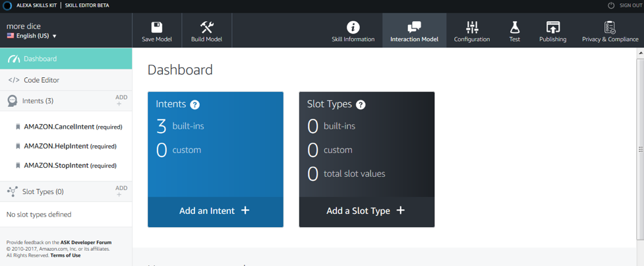
Task: Open the AMAZON.CancelIntent intent
Action: (x=73, y=127)
